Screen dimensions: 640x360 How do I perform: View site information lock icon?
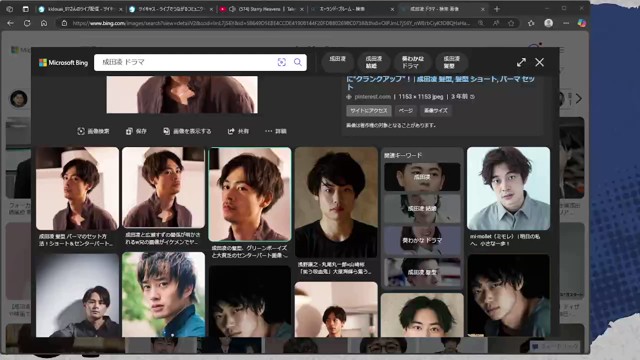[64, 23]
